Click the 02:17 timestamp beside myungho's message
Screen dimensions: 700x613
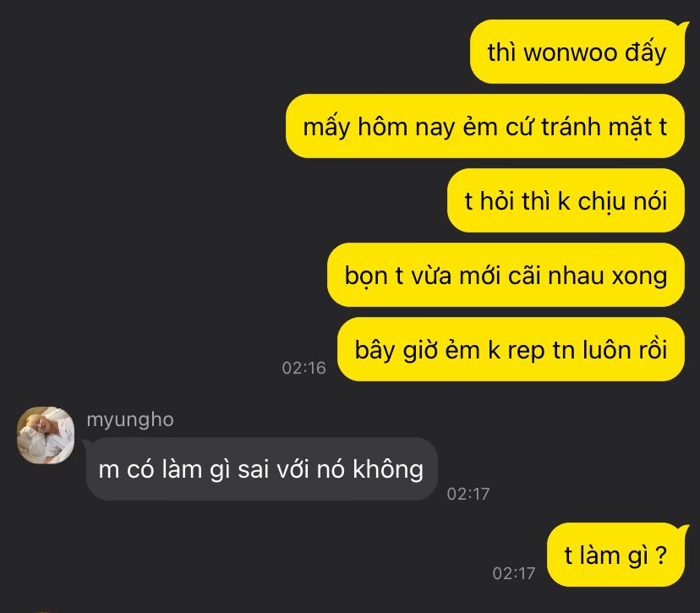coord(468,494)
